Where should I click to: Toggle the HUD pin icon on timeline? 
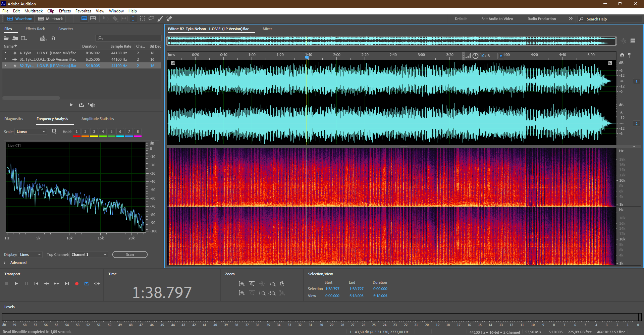coord(501,56)
